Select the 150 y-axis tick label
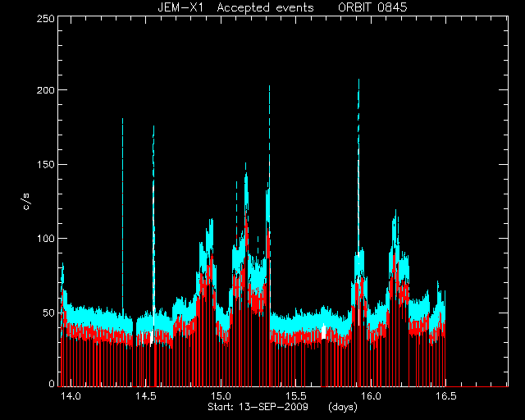The height and width of the screenshot is (420, 525). (x=46, y=164)
